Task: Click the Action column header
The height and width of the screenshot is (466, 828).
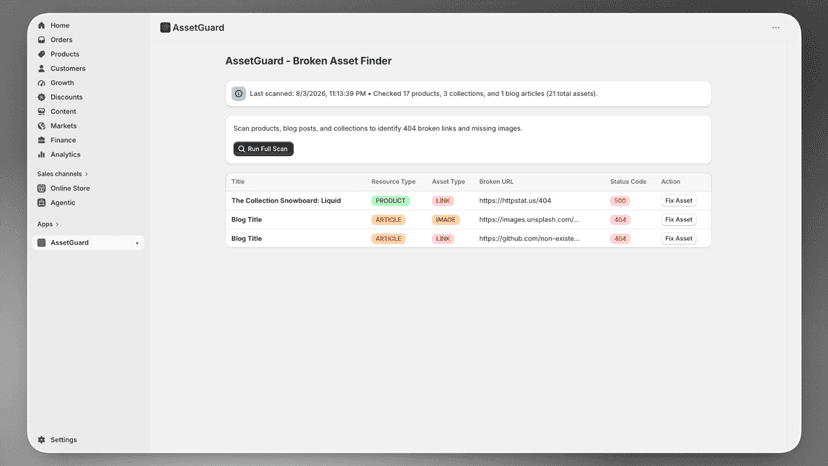Action: click(671, 182)
